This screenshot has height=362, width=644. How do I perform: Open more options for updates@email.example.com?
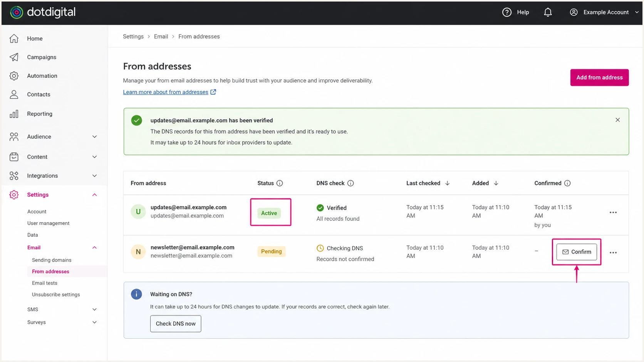[x=613, y=212]
